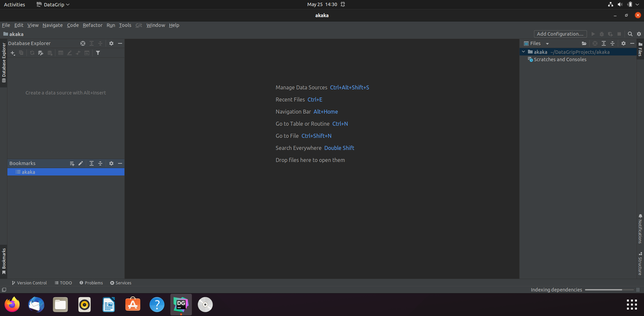Open Database Explorer gear options
644x316 pixels.
point(111,43)
